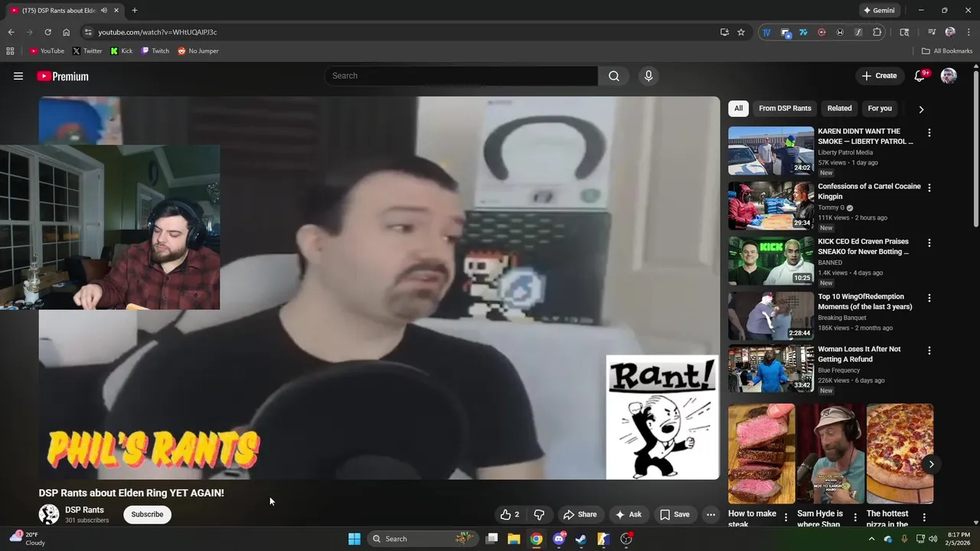Dislike the video with thumbs down
This screenshot has height=551, width=980.
[x=539, y=514]
